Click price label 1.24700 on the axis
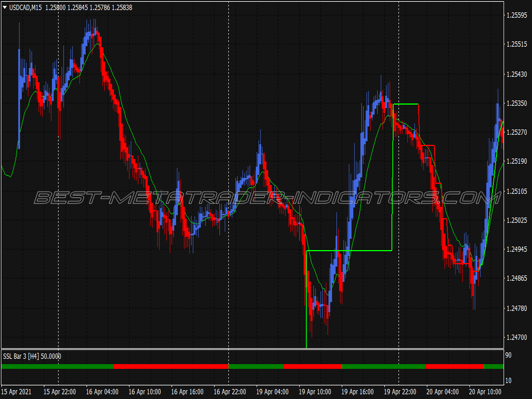The height and width of the screenshot is (399, 532). click(x=517, y=338)
